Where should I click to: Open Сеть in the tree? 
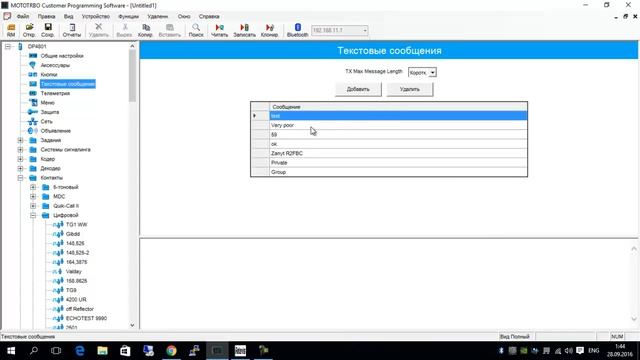(47, 122)
